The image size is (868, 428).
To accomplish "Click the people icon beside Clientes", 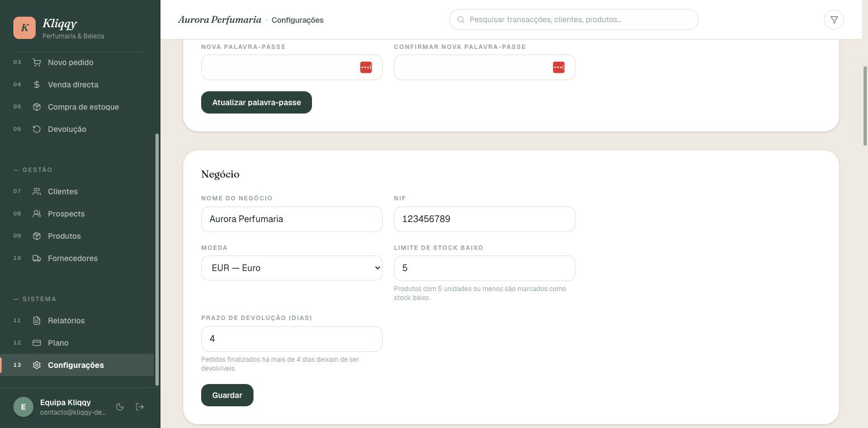I will [x=37, y=191].
